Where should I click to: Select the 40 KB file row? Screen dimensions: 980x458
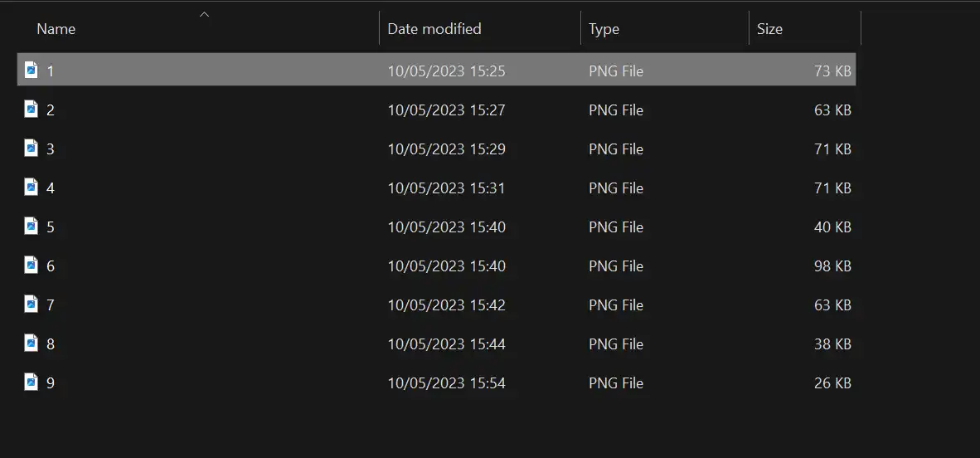point(436,227)
